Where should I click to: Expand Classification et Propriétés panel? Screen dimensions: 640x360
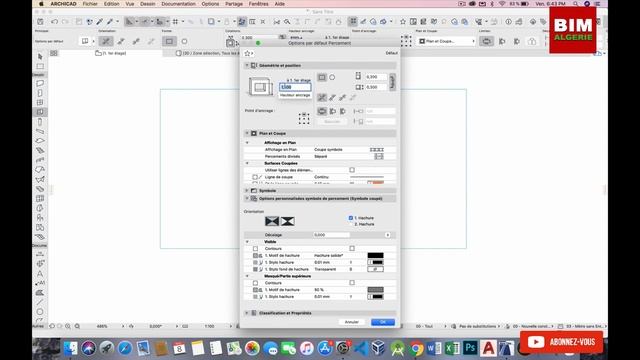coord(247,313)
